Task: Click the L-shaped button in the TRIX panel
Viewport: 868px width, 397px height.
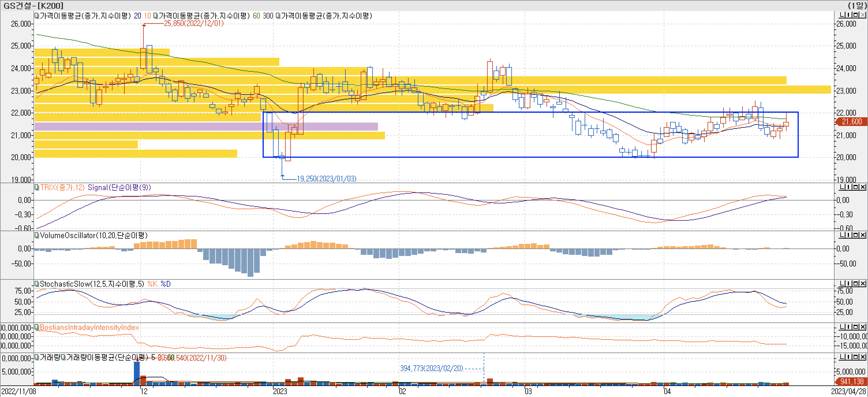Action: [842, 187]
